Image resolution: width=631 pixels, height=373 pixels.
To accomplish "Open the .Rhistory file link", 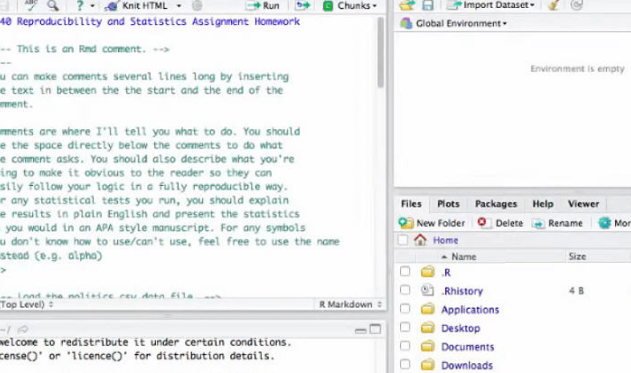I will pyautogui.click(x=462, y=291).
